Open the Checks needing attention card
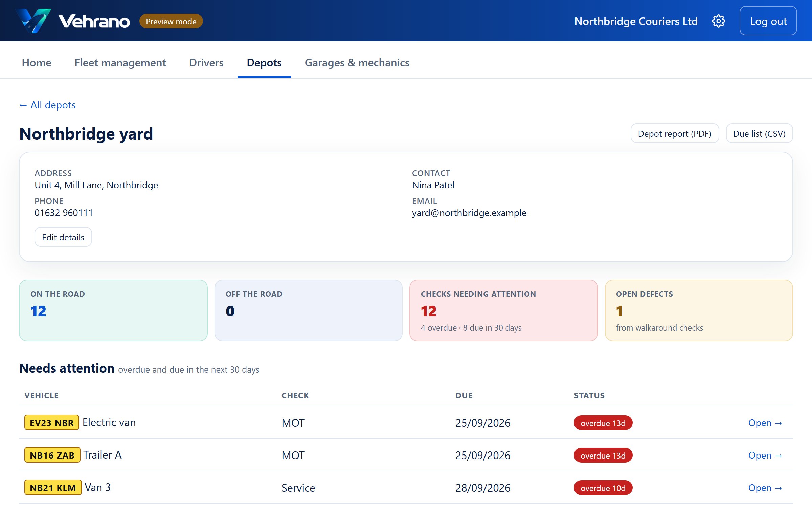Screen dimensions: 812x508 504,311
